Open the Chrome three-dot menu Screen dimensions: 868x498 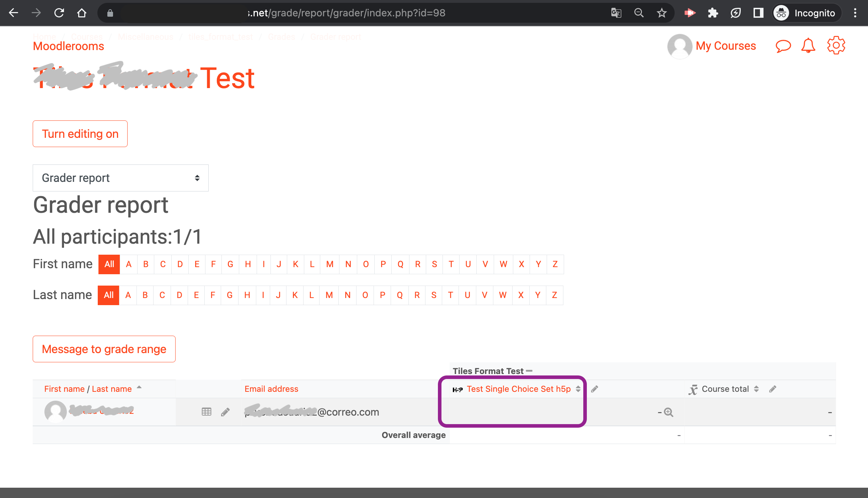(x=855, y=13)
